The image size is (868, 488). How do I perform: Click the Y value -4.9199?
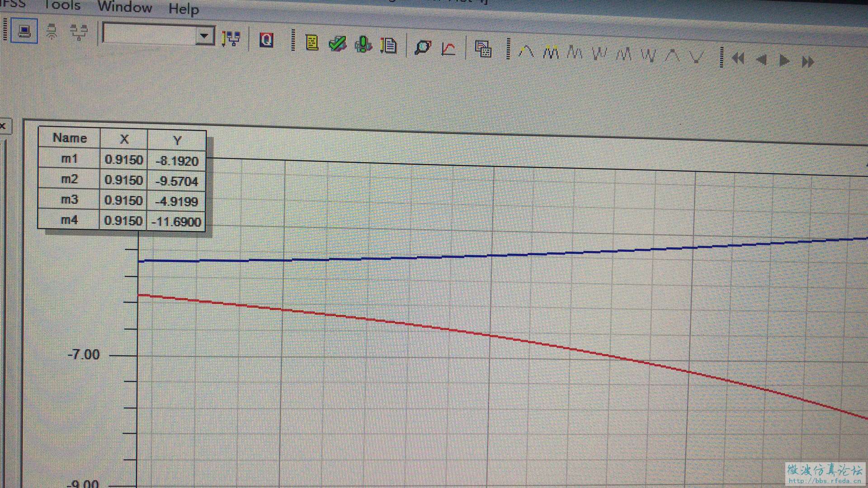[177, 202]
